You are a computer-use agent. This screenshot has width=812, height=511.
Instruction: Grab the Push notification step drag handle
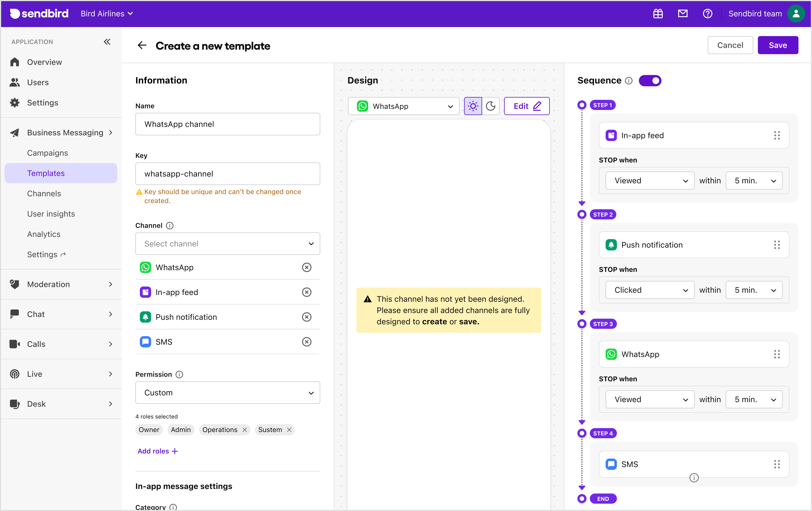[777, 245]
